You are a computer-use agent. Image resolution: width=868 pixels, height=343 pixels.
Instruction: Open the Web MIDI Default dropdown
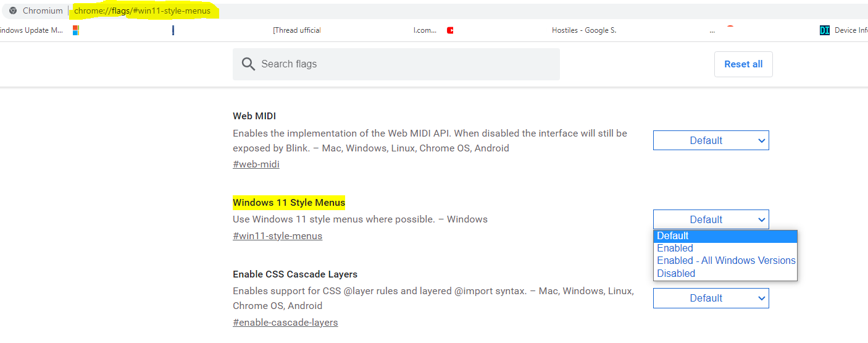(x=711, y=140)
